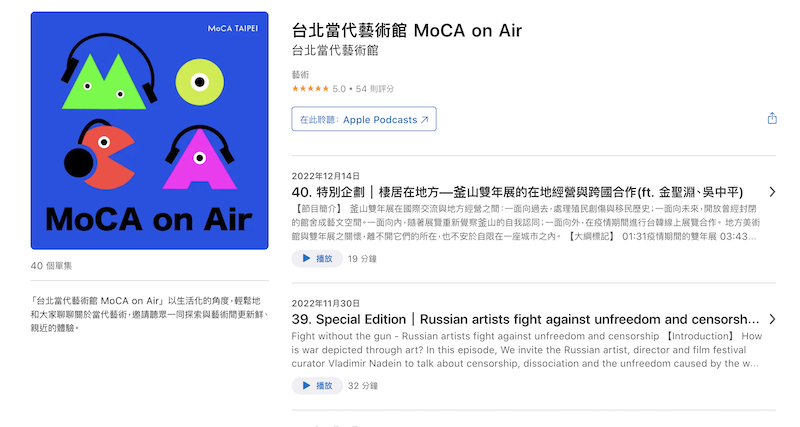Expand episode 40 with the right chevron
The height and width of the screenshot is (427, 800).
point(772,192)
